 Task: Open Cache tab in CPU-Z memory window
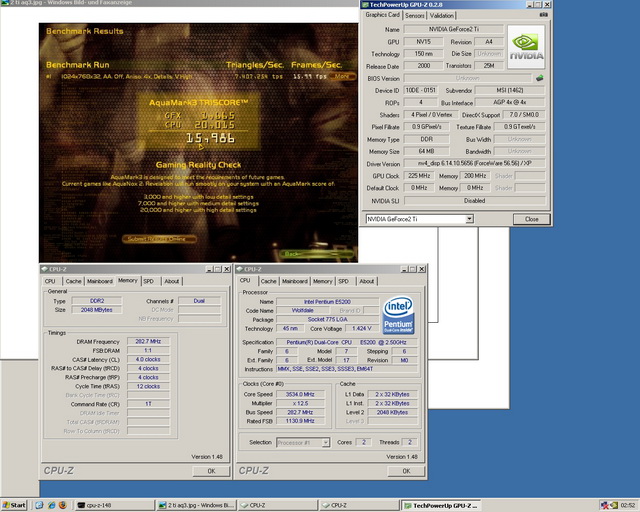coord(73,281)
